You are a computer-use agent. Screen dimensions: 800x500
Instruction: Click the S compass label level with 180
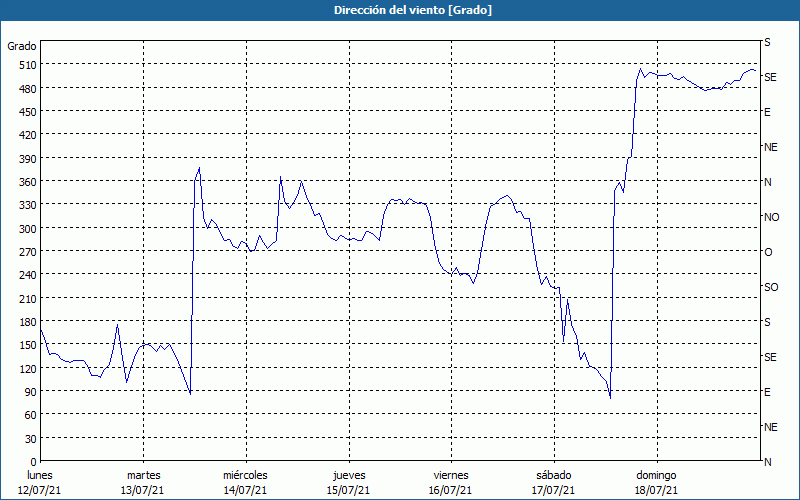[x=767, y=322]
